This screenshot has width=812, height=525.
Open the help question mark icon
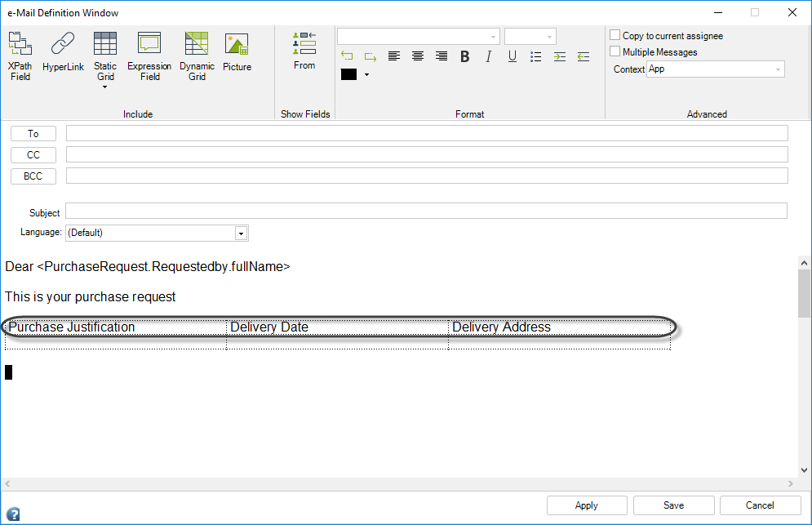pos(13,514)
